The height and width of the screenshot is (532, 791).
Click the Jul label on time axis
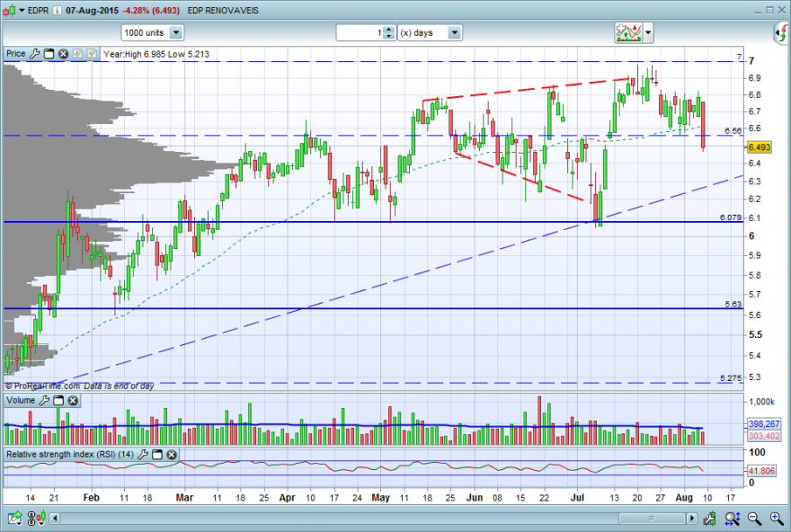[577, 498]
